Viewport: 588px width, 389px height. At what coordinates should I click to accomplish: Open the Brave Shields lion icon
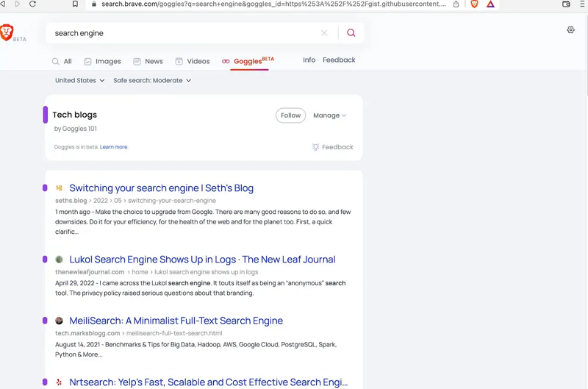tap(474, 4)
